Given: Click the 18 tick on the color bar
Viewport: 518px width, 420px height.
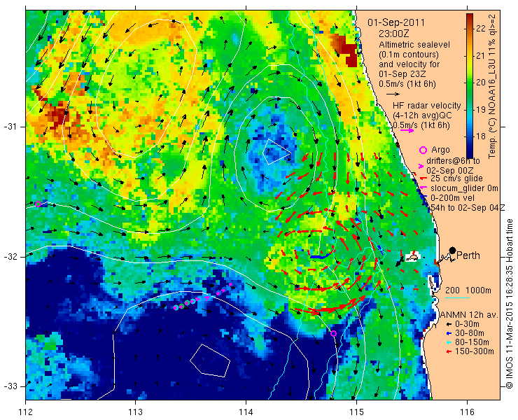Looking at the screenshot, I should tap(481, 136).
